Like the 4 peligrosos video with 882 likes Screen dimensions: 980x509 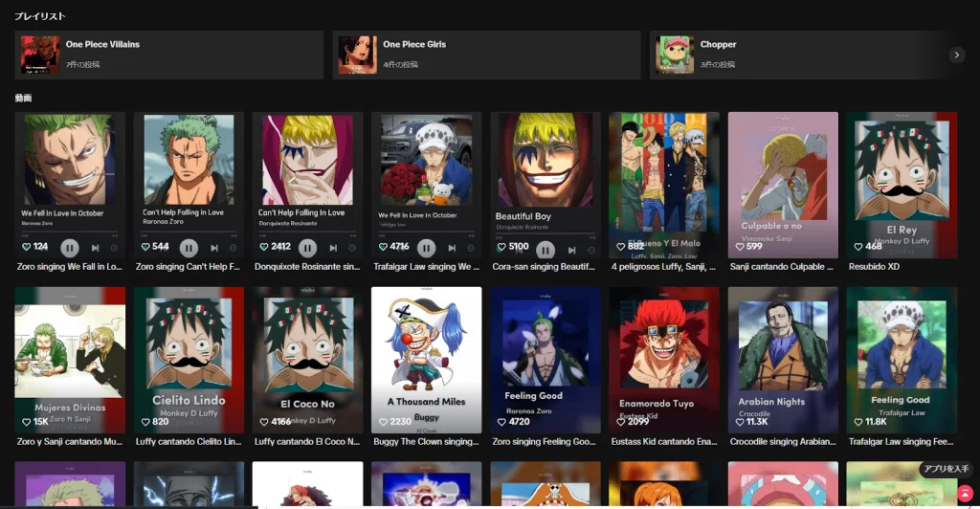click(620, 247)
